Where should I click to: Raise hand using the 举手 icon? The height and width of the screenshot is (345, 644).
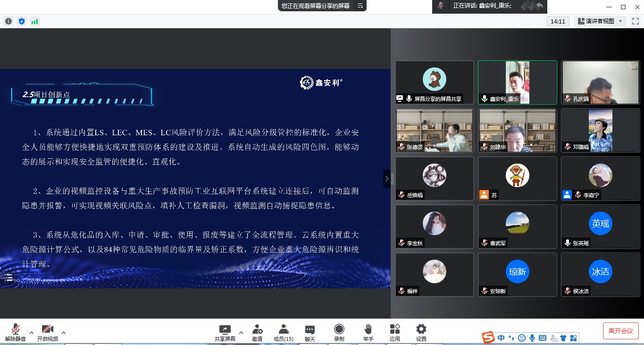(x=368, y=329)
